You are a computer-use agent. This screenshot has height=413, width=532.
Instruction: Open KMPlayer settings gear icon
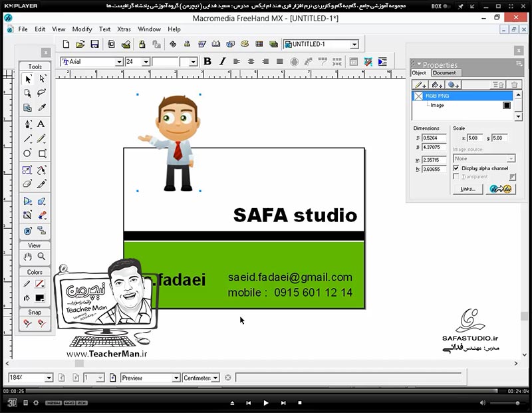click(36, 403)
